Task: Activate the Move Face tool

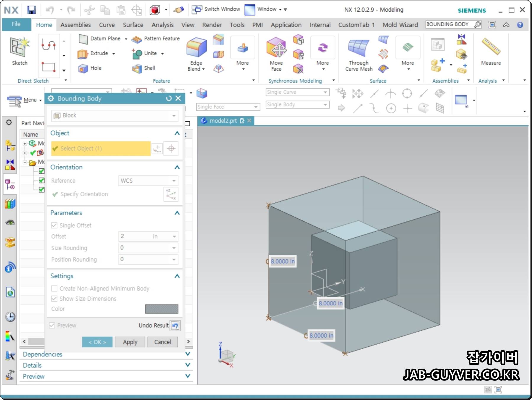Action: click(276, 54)
